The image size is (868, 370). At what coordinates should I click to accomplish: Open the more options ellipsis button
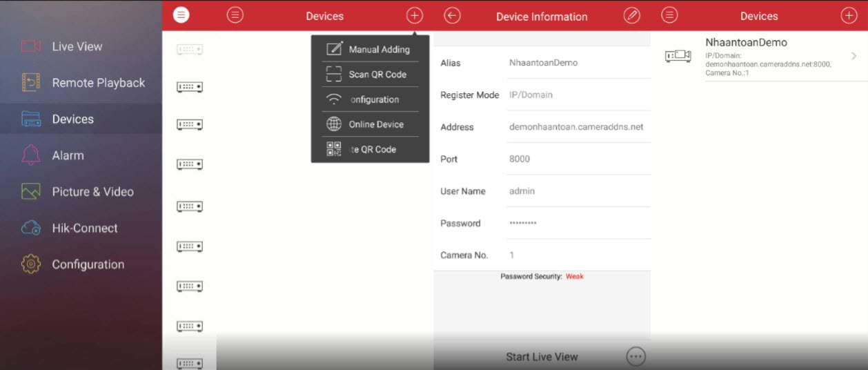coord(635,356)
